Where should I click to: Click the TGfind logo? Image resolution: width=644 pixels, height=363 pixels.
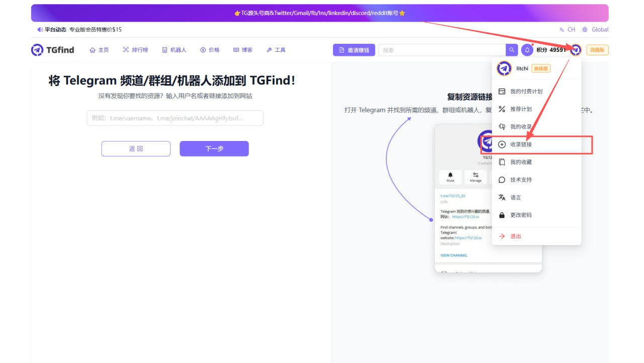pos(52,50)
